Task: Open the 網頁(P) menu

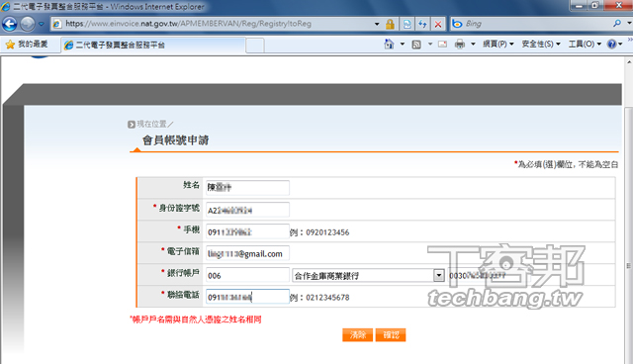Action: [x=498, y=44]
